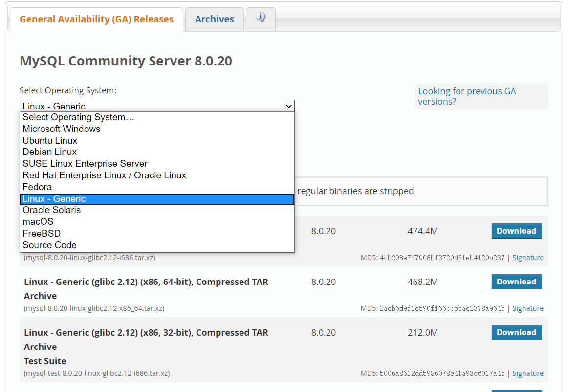Select the 'Select Operating System…' placeholder option
This screenshot has height=392, width=568.
point(78,117)
